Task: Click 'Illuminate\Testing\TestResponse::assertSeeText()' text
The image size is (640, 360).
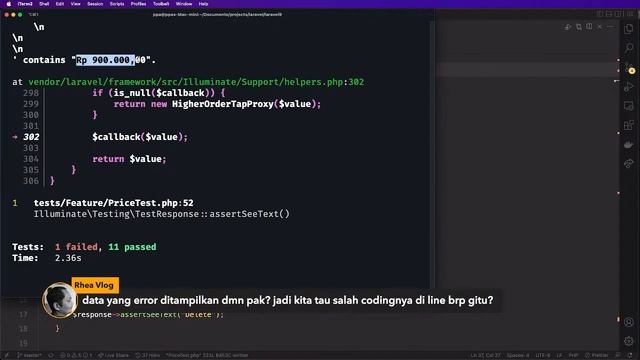Action: click(162, 214)
